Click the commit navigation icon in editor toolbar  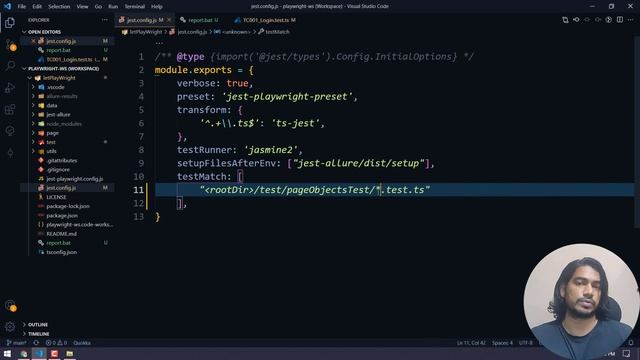576,20
